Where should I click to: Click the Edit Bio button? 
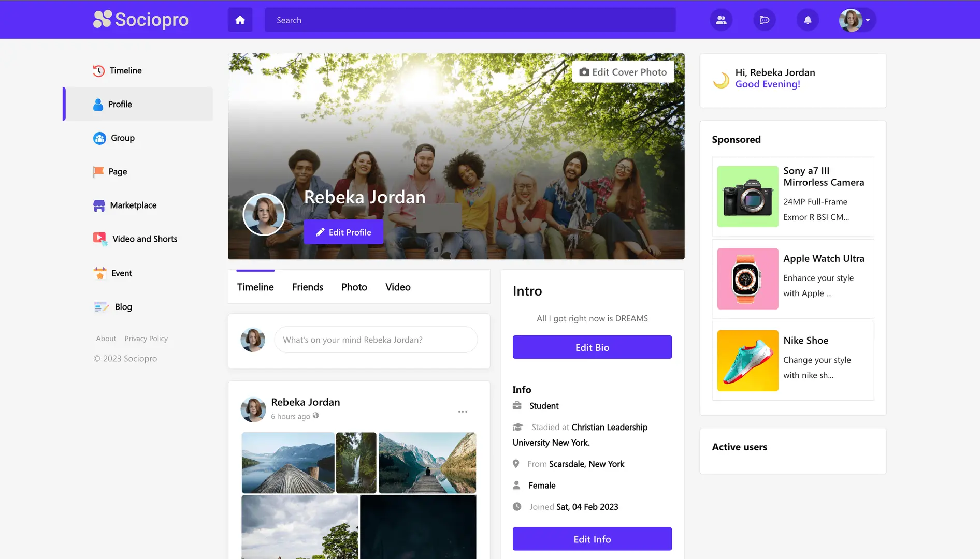click(x=592, y=347)
